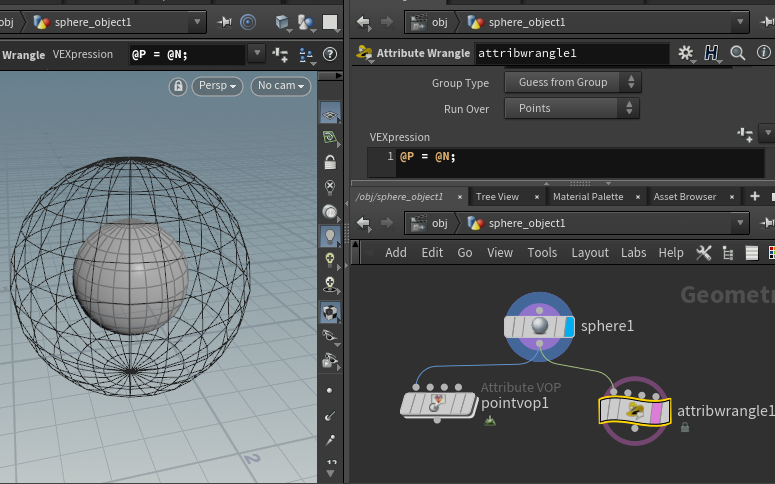Toggle the normal lighting bulb icon
The width and height of the screenshot is (775, 484).
point(330,236)
